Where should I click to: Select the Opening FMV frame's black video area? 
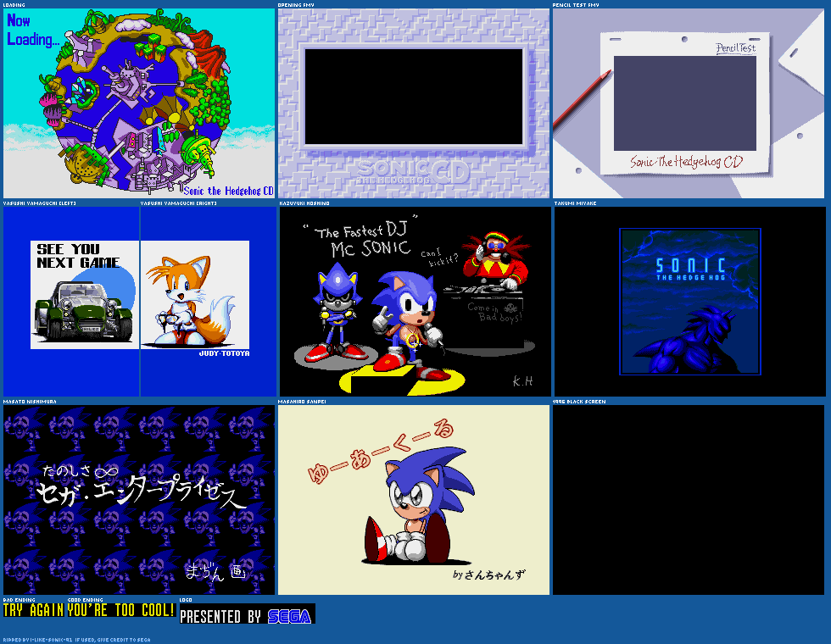click(414, 97)
